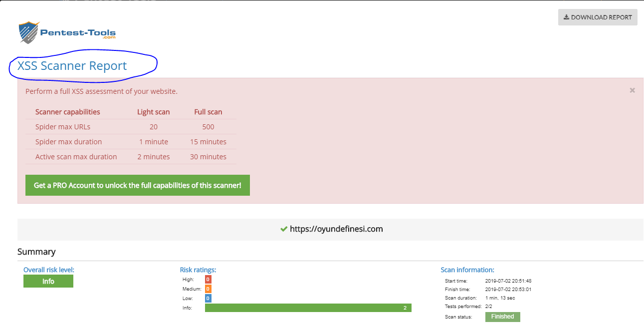Click the Summary section heading
Screen dimensions: 644x332
pyautogui.click(x=36, y=252)
